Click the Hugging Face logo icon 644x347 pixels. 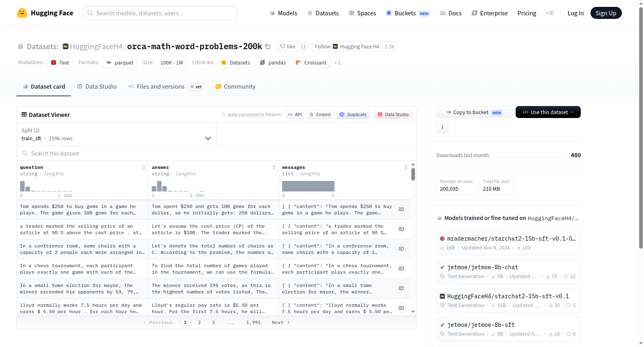point(22,13)
